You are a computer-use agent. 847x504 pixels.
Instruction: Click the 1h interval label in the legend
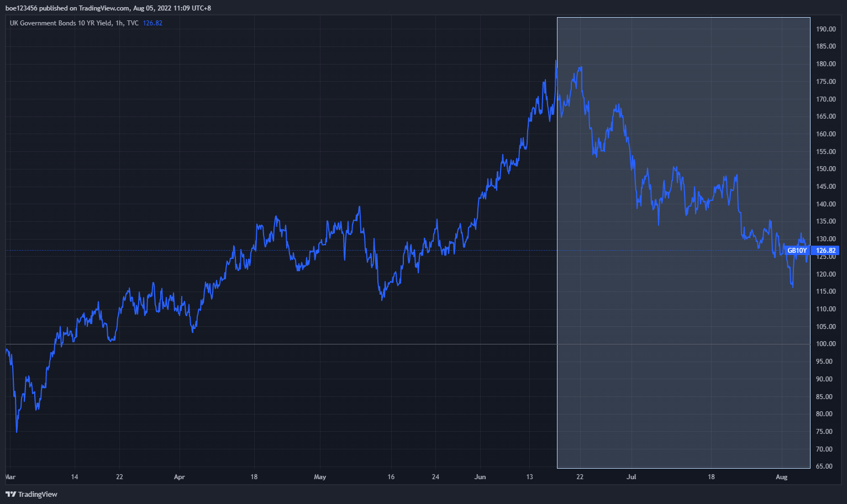(x=119, y=23)
